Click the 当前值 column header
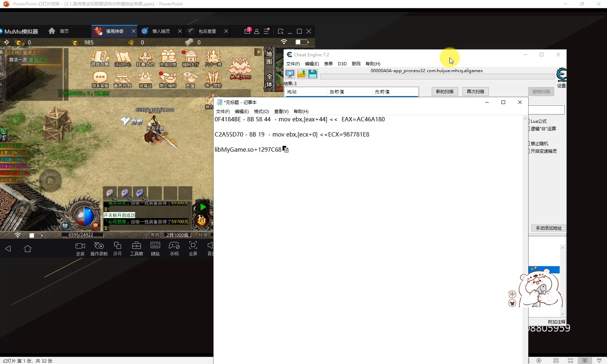The height and width of the screenshot is (364, 607). coord(350,91)
